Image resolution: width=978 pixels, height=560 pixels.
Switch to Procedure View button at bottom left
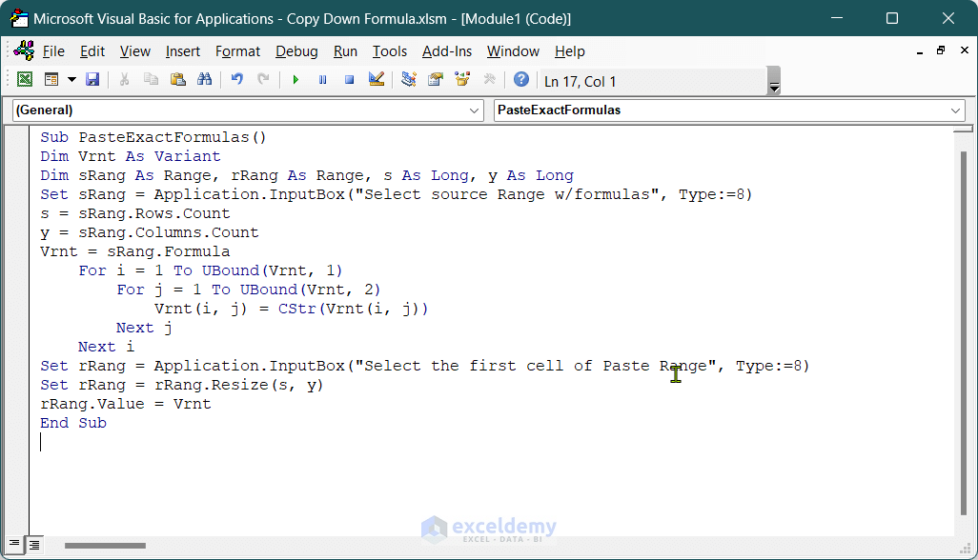point(14,545)
